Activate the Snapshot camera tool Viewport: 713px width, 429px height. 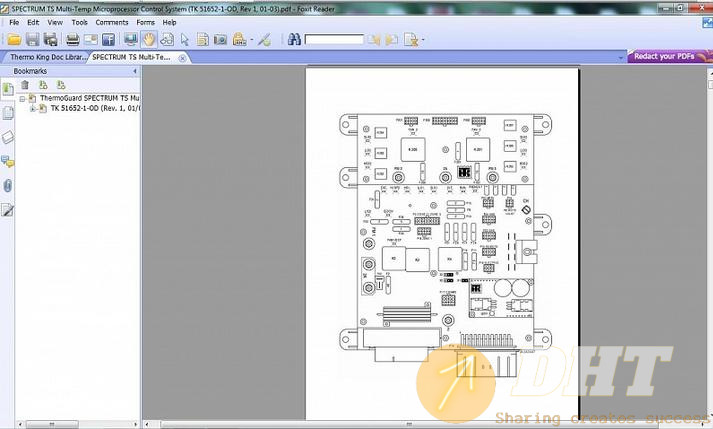click(x=221, y=40)
